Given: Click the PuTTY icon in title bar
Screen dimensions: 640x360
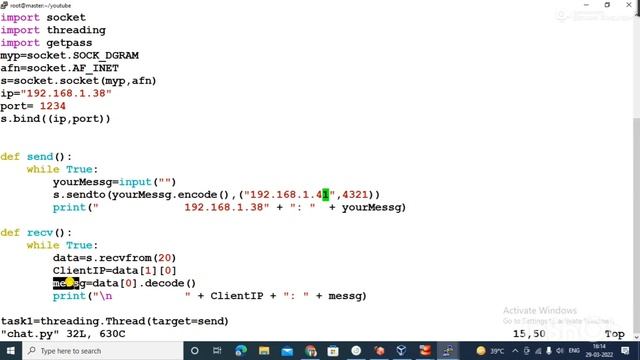Looking at the screenshot, I should (4, 5).
